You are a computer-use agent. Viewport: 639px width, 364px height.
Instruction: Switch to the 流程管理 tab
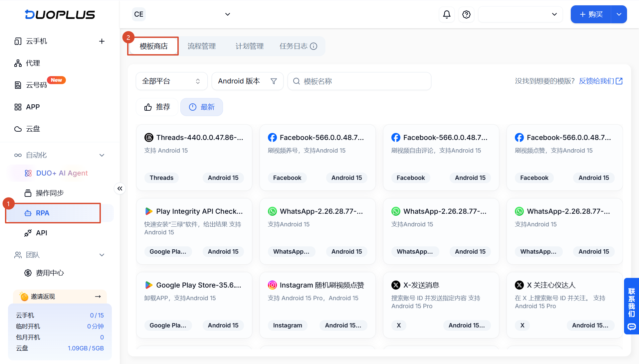pyautogui.click(x=202, y=46)
